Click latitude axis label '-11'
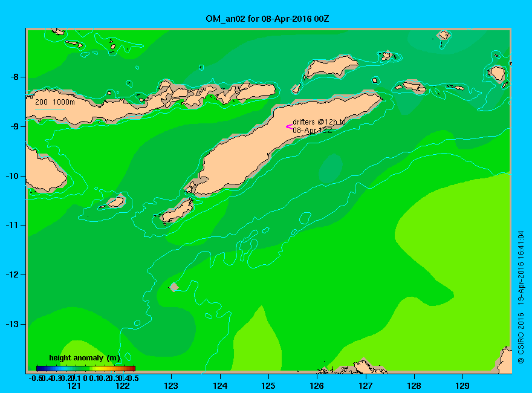This screenshot has width=532, height=393. click(x=12, y=225)
